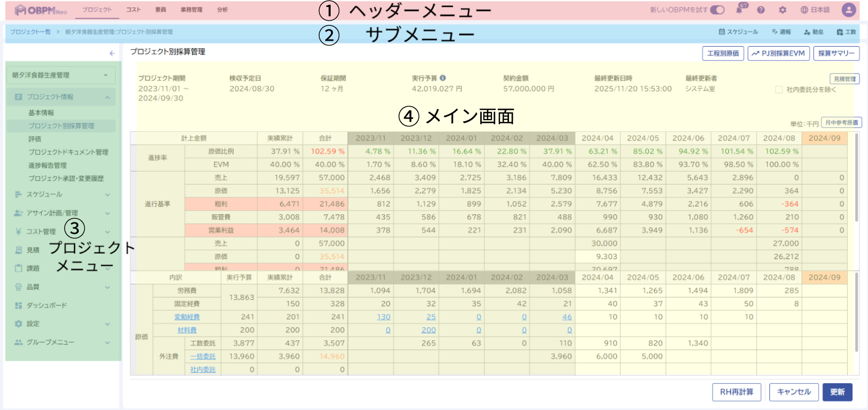Click the 課題 clipboard icon

click(19, 269)
